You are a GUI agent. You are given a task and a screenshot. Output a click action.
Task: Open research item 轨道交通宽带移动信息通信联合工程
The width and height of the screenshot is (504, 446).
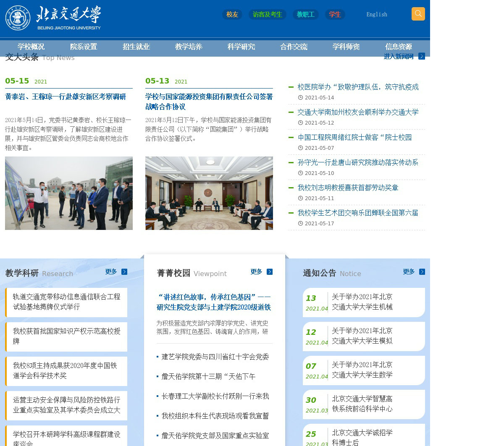click(67, 302)
